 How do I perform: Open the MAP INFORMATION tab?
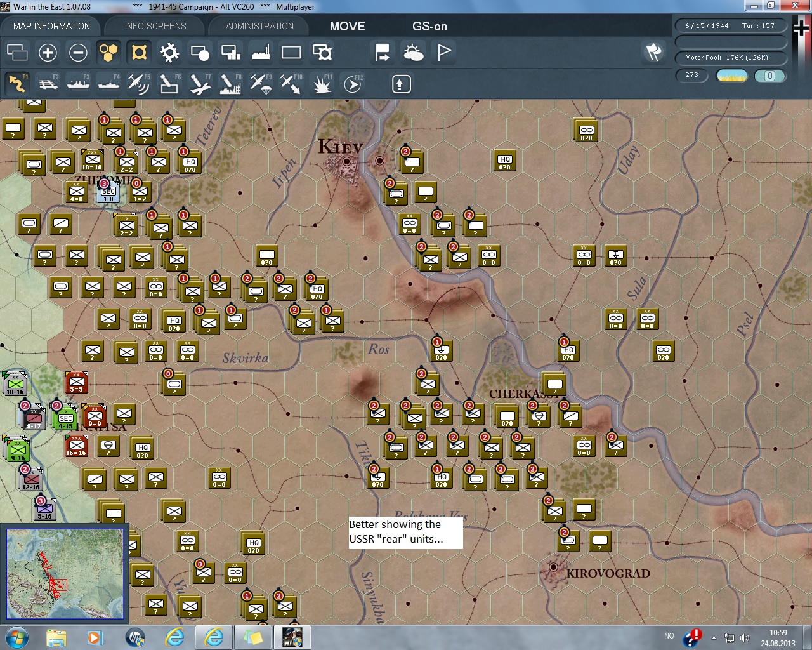click(x=51, y=26)
